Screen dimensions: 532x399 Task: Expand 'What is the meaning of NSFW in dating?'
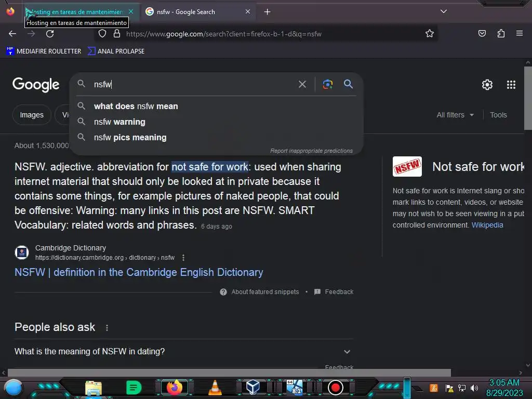(183, 352)
